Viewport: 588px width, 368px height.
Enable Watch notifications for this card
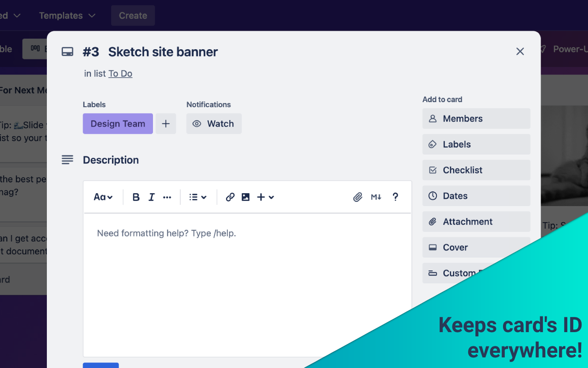[214, 124]
